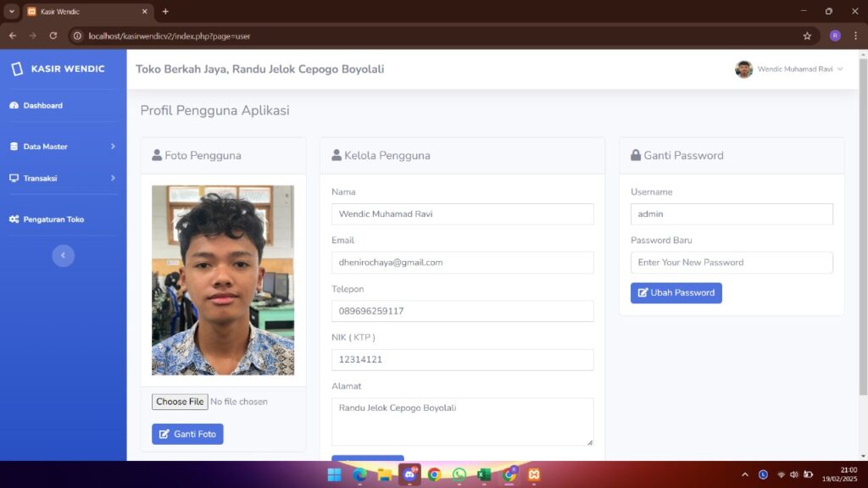Focus the Nama input field
The width and height of the screenshot is (868, 488).
coord(462,214)
